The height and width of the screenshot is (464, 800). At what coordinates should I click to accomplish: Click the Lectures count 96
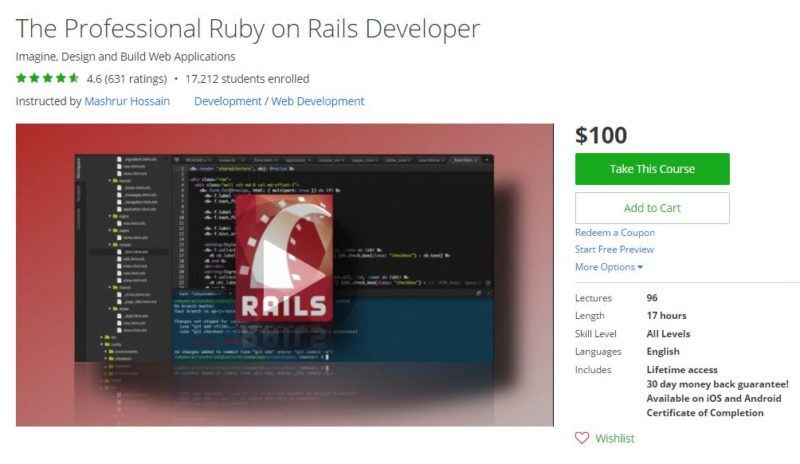point(652,298)
